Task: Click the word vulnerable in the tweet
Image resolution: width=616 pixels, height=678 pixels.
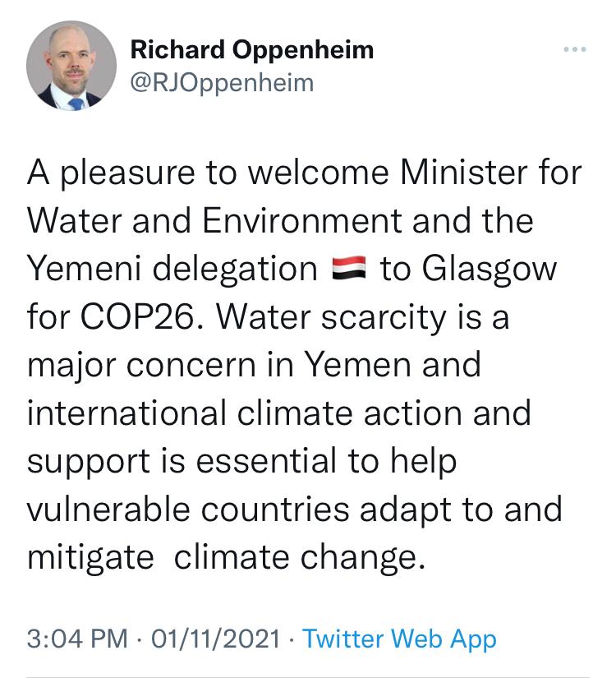Action: [x=108, y=509]
